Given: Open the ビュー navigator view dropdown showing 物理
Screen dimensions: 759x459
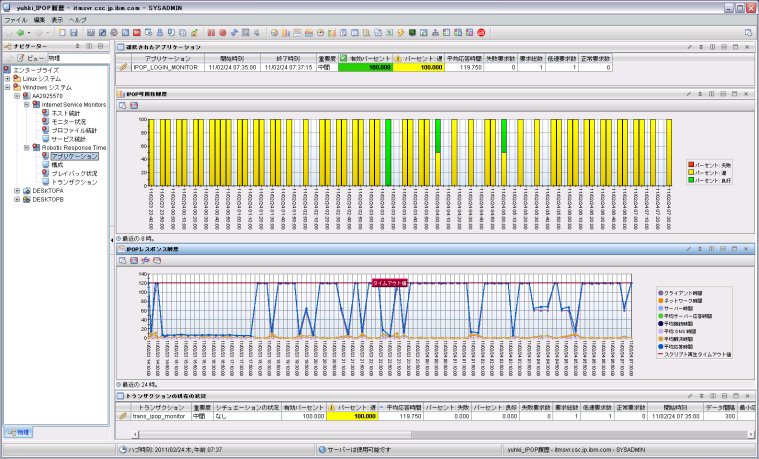Looking at the screenshot, I should coord(77,58).
